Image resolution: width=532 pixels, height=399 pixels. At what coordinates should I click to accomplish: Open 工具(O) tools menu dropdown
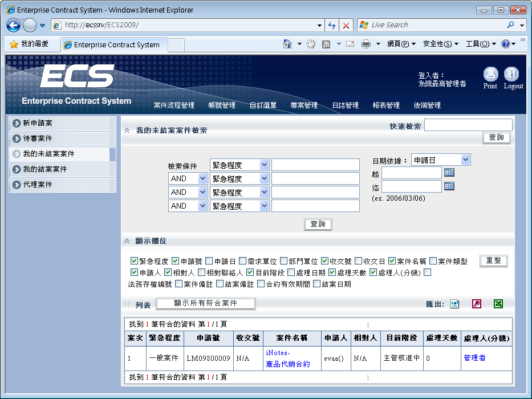click(x=481, y=44)
